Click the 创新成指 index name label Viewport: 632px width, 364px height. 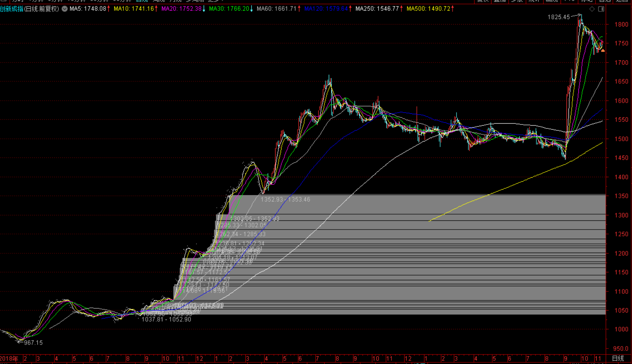12,9
